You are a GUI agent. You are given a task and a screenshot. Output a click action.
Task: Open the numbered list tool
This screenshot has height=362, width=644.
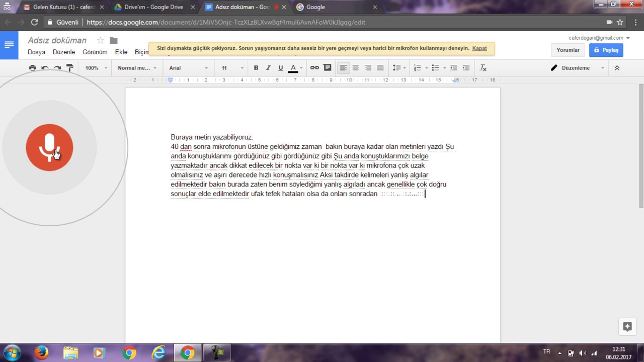[417, 68]
